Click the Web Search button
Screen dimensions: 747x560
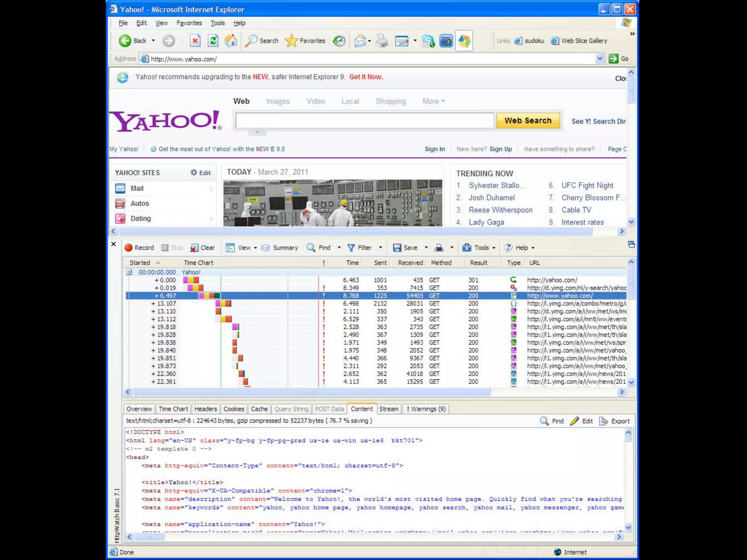[x=528, y=121]
